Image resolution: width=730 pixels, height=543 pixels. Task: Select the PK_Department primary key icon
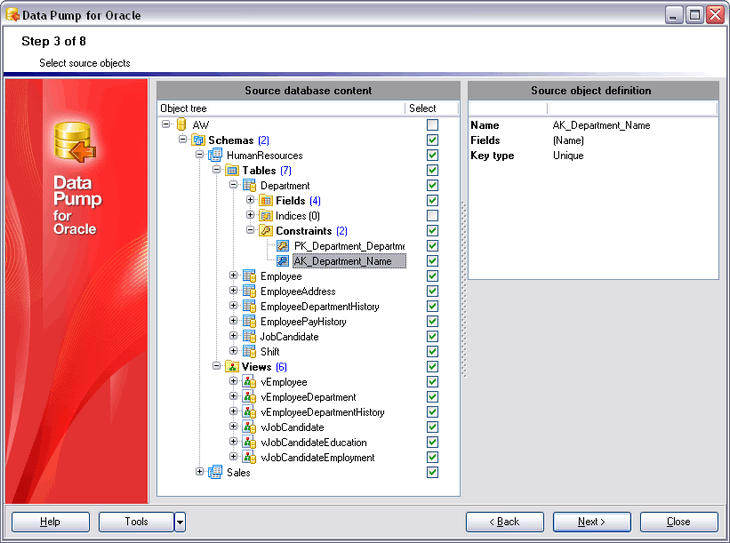[283, 246]
